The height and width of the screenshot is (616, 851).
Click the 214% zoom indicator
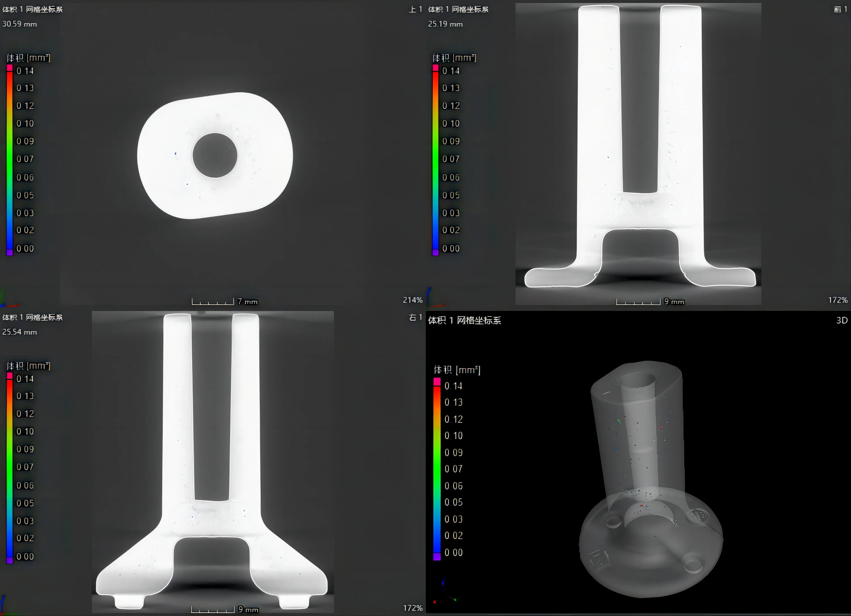point(412,300)
